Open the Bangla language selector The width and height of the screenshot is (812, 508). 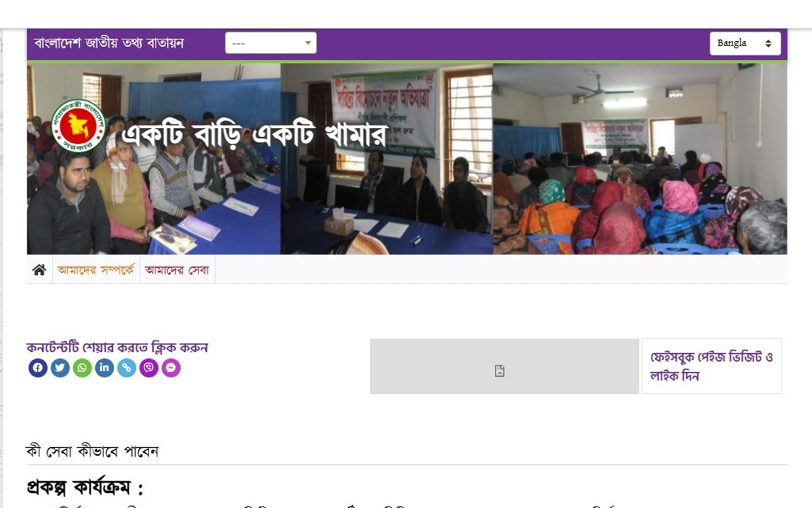tap(745, 43)
